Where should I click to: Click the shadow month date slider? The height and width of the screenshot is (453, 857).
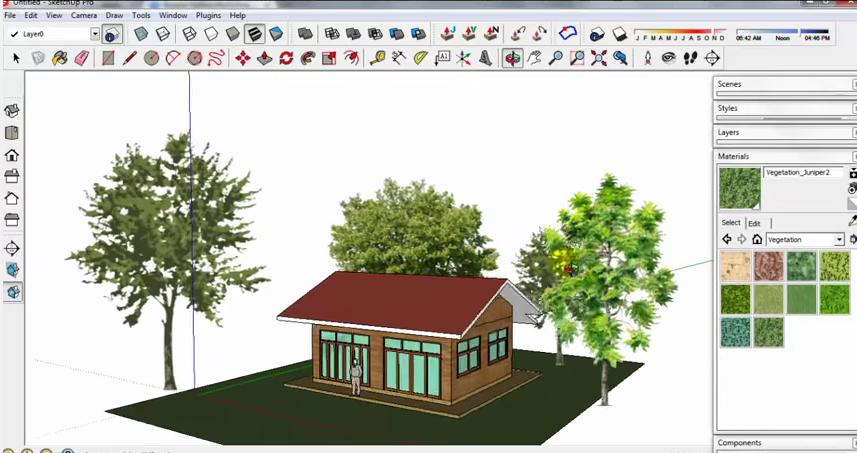(x=680, y=32)
